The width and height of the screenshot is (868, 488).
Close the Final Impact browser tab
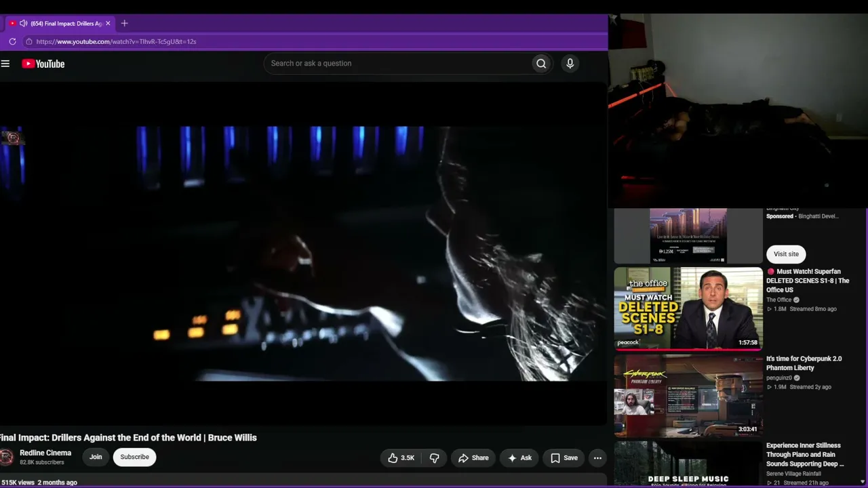coord(108,24)
